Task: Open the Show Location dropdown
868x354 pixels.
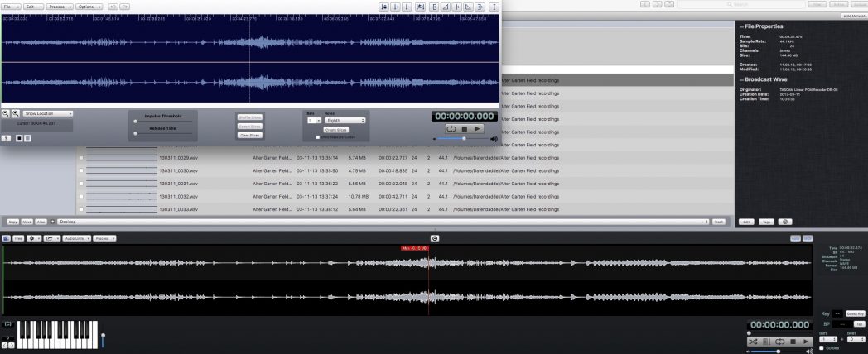Action: [48, 113]
